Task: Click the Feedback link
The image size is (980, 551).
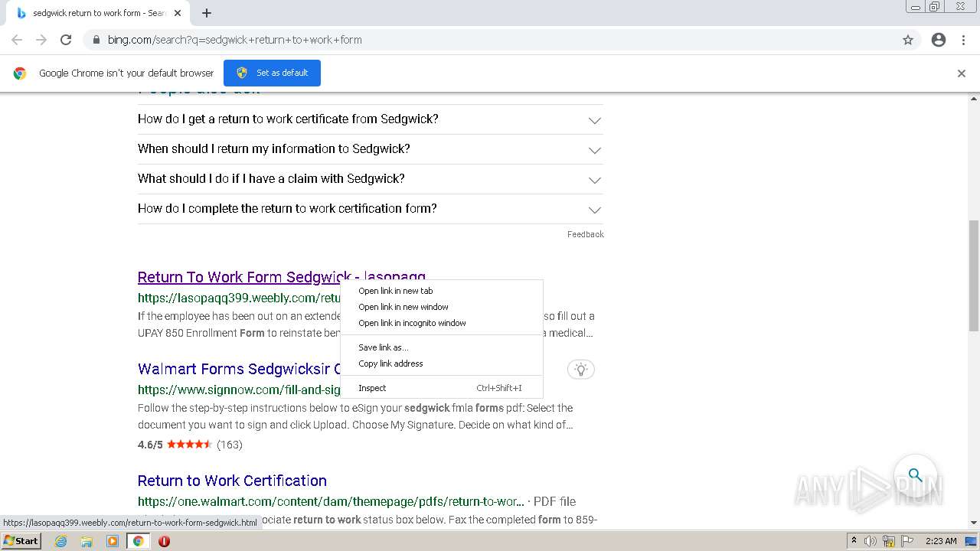Action: pyautogui.click(x=585, y=234)
